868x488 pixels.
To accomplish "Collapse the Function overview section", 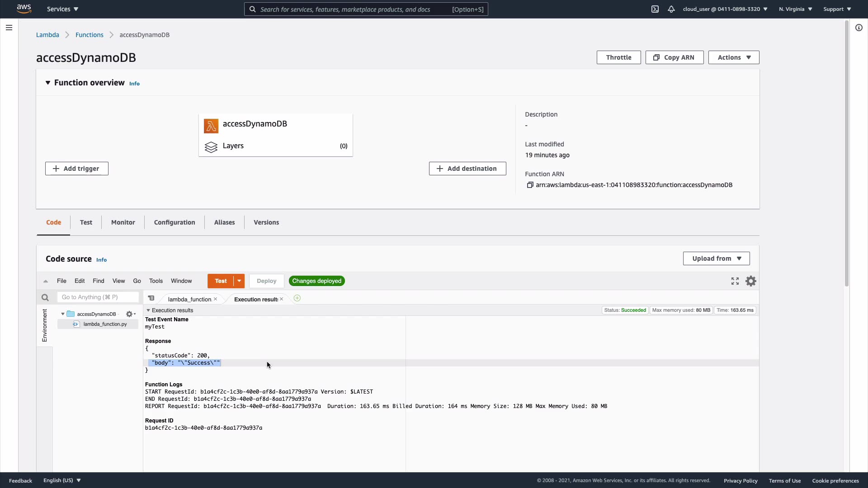I will pos(48,83).
